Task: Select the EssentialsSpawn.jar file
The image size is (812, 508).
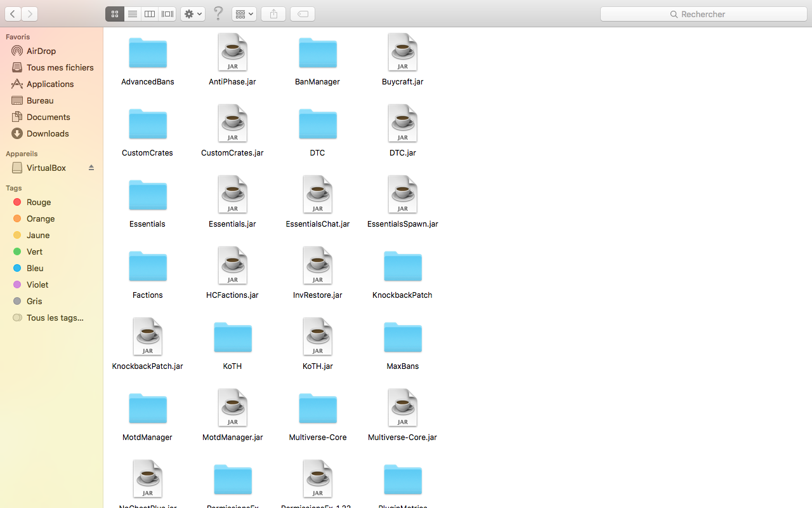Action: point(403,203)
